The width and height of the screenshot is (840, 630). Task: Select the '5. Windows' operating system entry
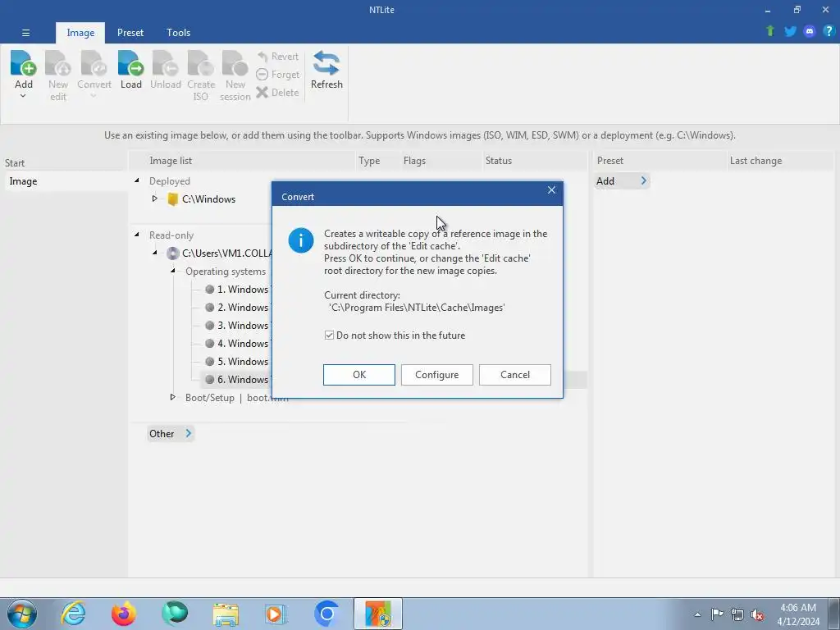[237, 362]
